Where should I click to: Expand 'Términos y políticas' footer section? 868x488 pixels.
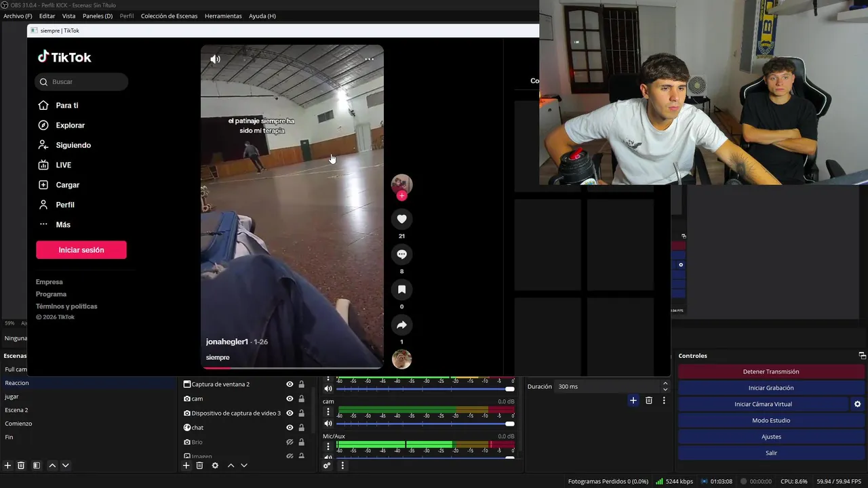click(x=66, y=306)
